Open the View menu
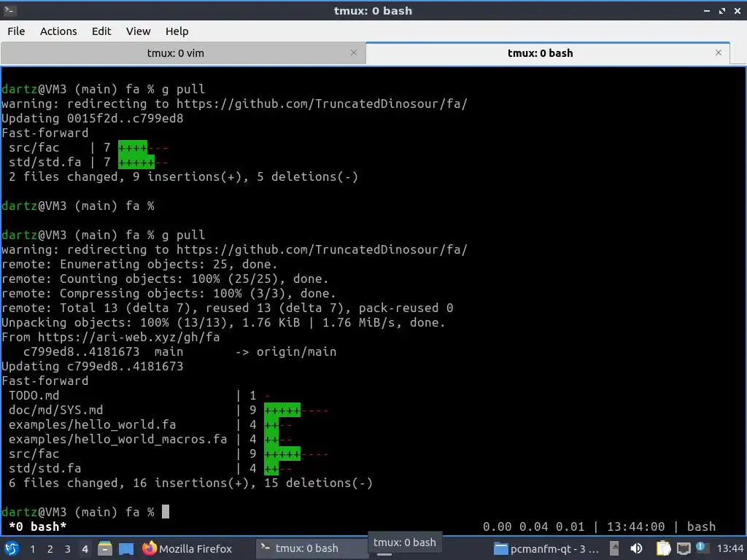This screenshot has height=560, width=747. (138, 31)
